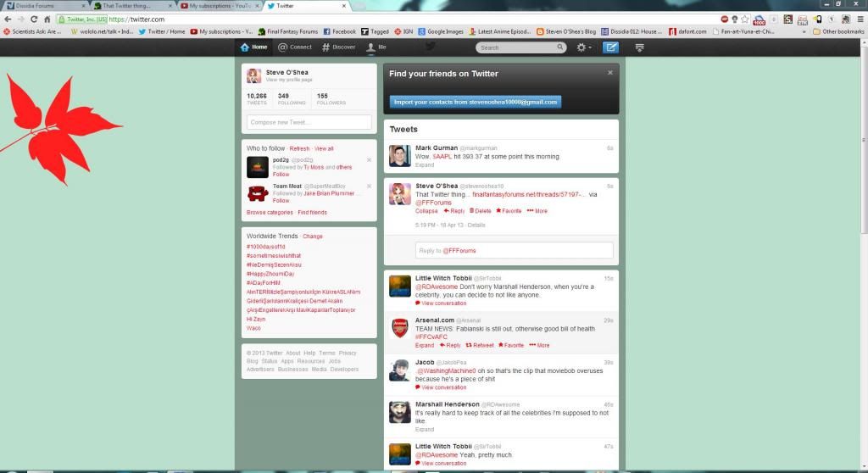
Task: Open the Facebook bookmark
Action: tap(339, 31)
